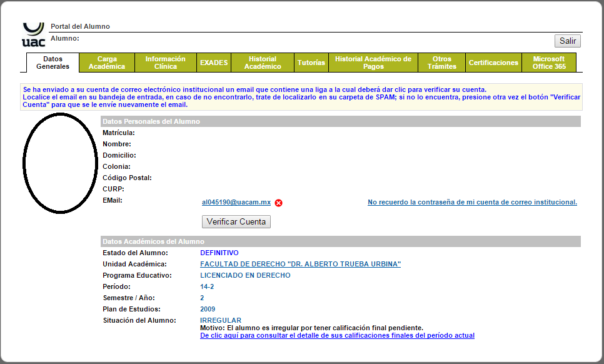Click the Motivo irregular explanation text
Viewport: 604px width, 364px height.
(x=311, y=328)
